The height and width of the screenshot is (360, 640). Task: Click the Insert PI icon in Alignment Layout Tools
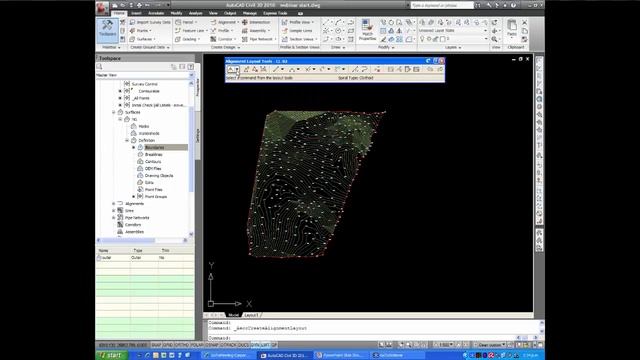[x=247, y=69]
